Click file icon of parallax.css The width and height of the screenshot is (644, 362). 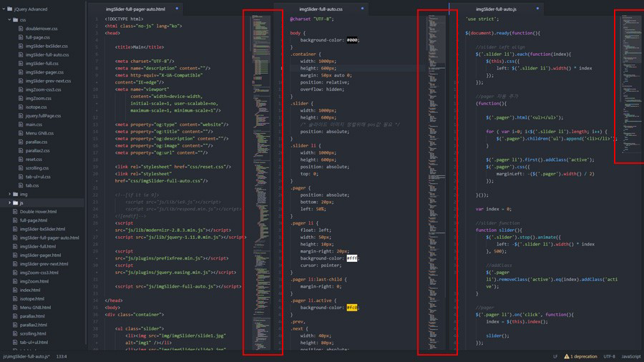click(21, 142)
